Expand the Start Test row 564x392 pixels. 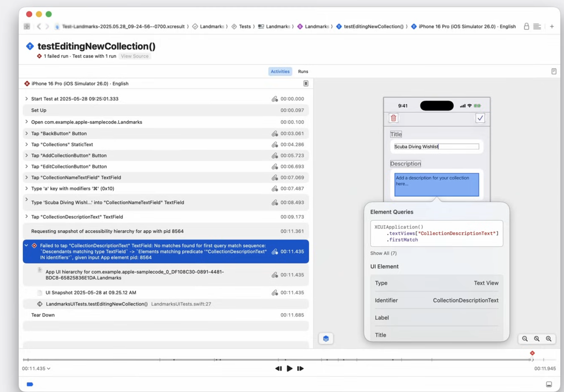27,99
